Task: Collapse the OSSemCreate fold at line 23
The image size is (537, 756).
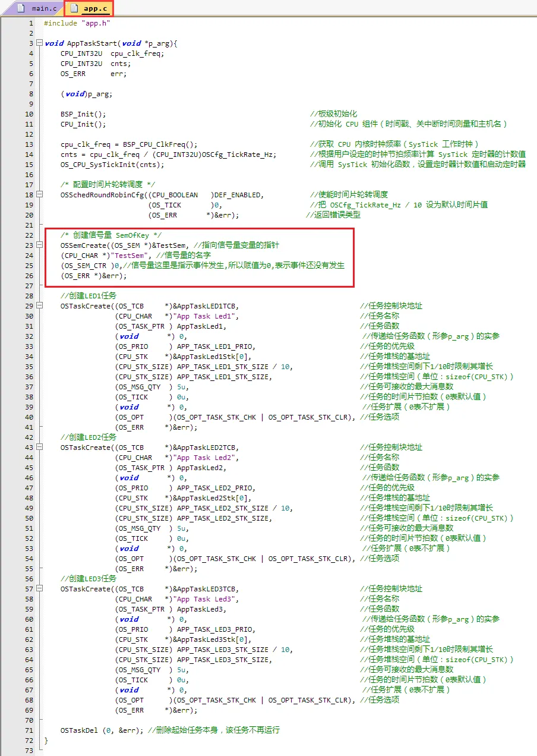Action: [39, 245]
